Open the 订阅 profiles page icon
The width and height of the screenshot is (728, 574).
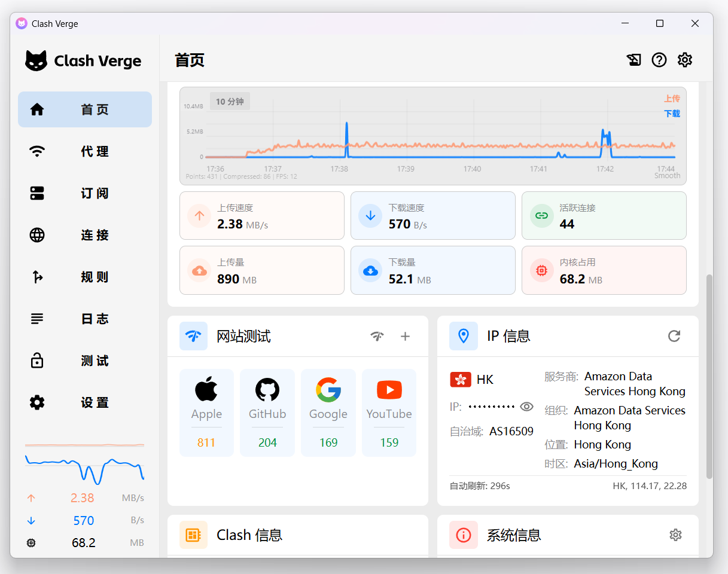(36, 193)
